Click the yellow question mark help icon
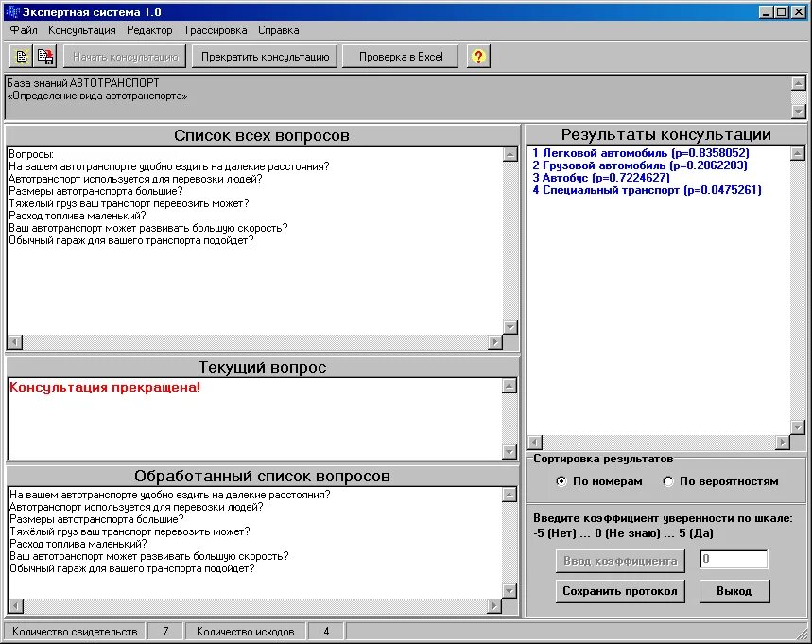Viewport: 812px width, 644px height. [x=478, y=57]
